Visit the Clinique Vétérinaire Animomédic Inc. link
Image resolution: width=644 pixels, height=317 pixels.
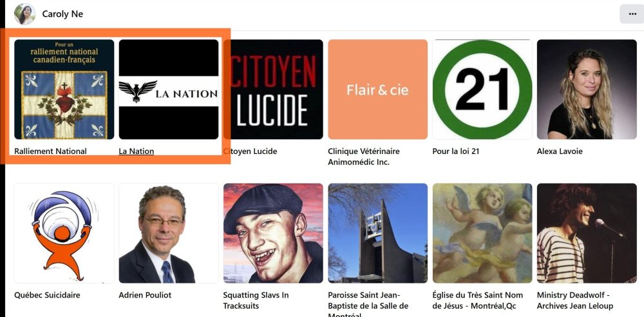point(364,157)
